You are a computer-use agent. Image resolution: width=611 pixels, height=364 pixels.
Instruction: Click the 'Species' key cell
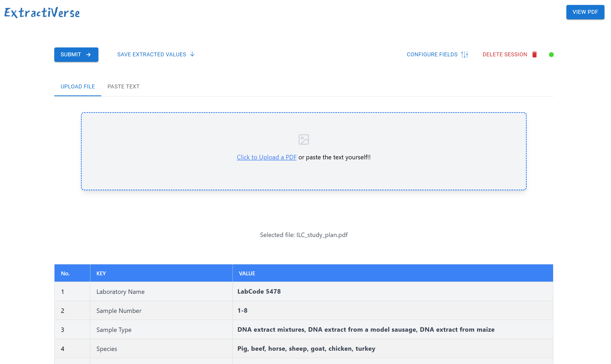[x=161, y=349]
